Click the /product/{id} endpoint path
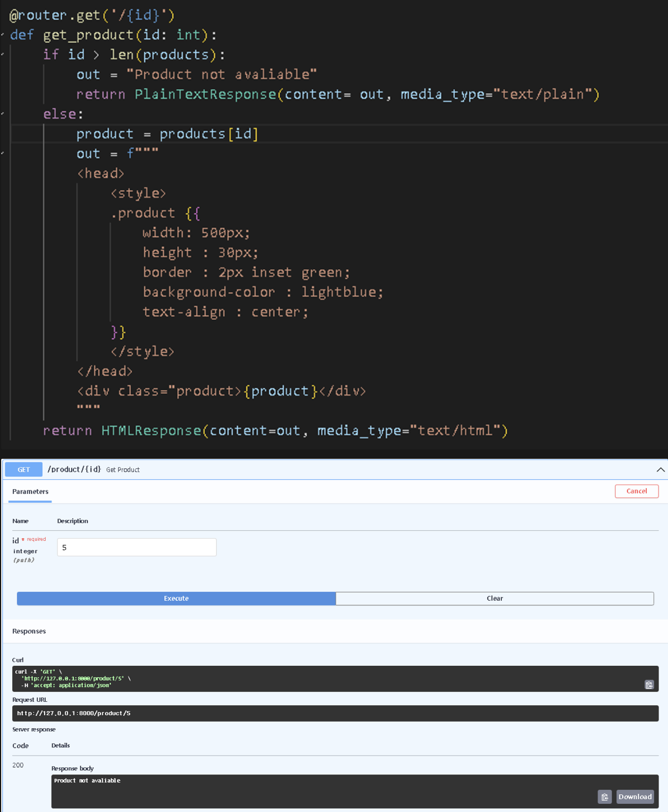The height and width of the screenshot is (812, 668). (x=74, y=469)
